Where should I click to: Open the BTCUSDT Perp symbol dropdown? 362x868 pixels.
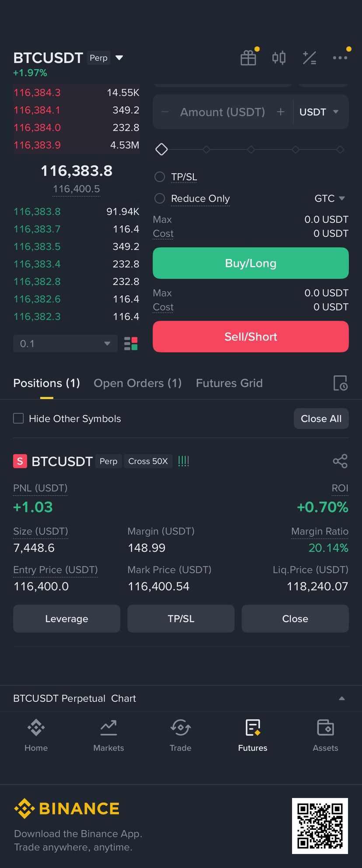pyautogui.click(x=119, y=58)
